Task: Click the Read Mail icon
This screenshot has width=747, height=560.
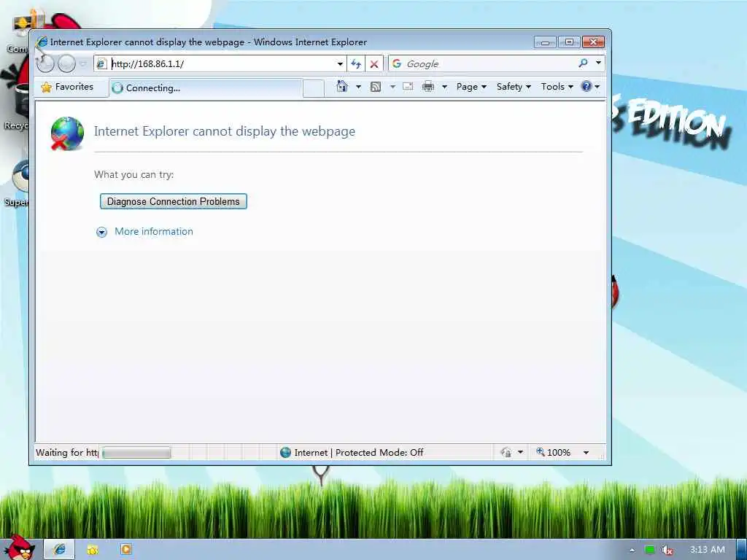Action: [408, 87]
